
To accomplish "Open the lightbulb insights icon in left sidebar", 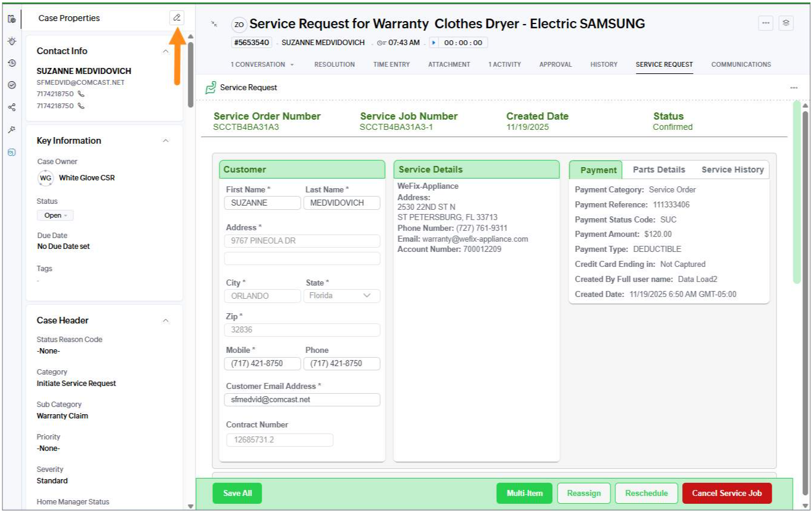I will tap(11, 41).
